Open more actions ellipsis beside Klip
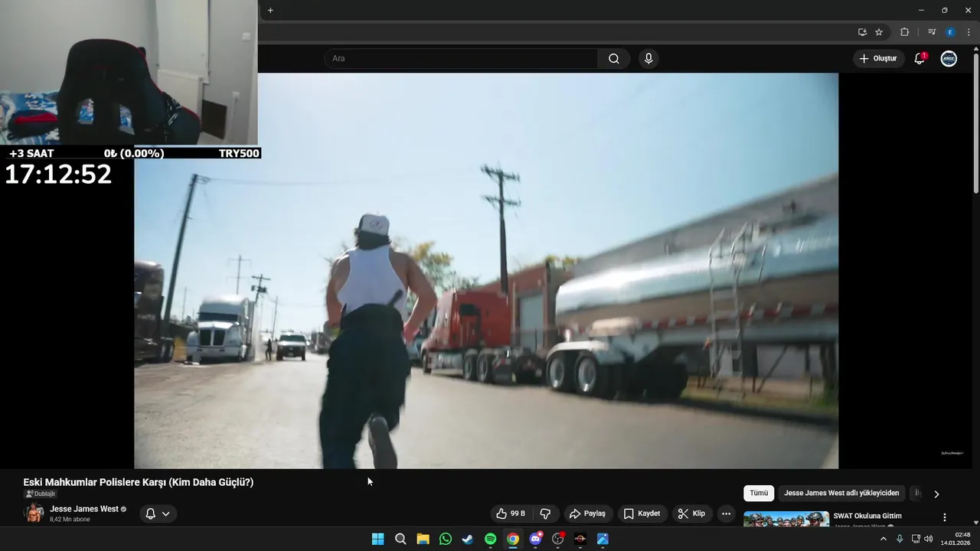Image resolution: width=980 pixels, height=551 pixels. [x=727, y=514]
